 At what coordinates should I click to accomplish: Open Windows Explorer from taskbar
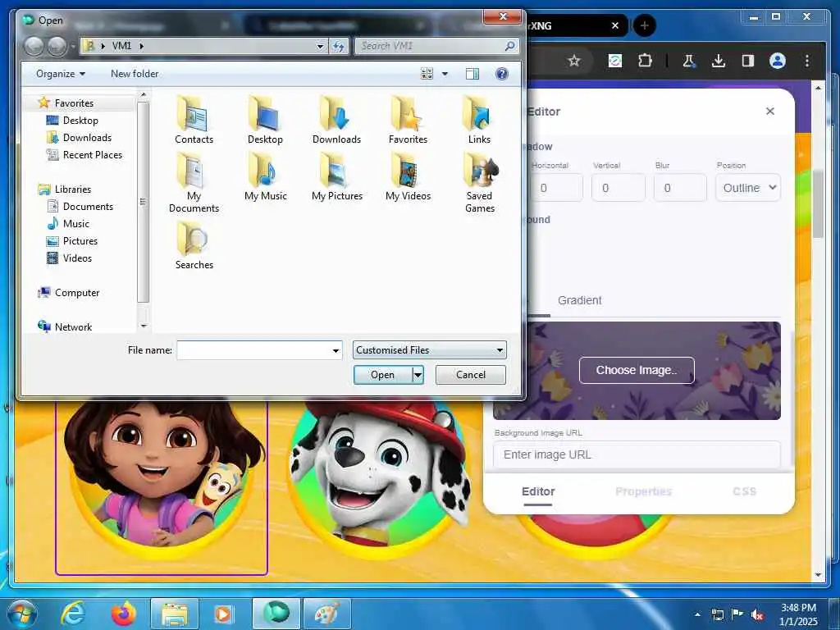[x=175, y=614]
